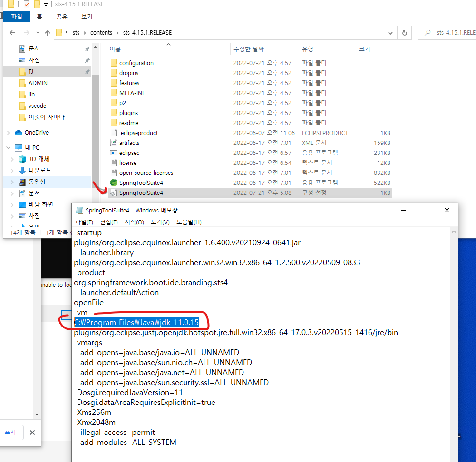Sort by 수정한 날짜 column header
Viewport: 476px width, 462px height.
pyautogui.click(x=264, y=49)
